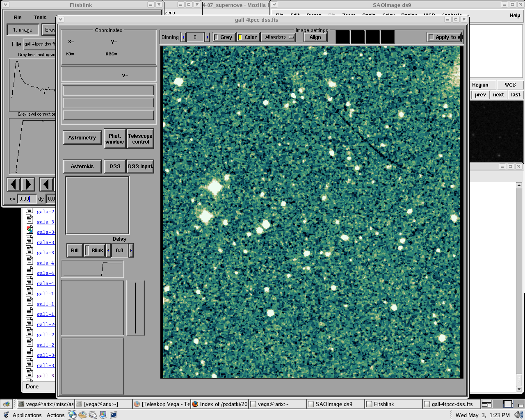Launch the web browser globe icon in panel
The width and height of the screenshot is (525, 420).
(x=73, y=415)
